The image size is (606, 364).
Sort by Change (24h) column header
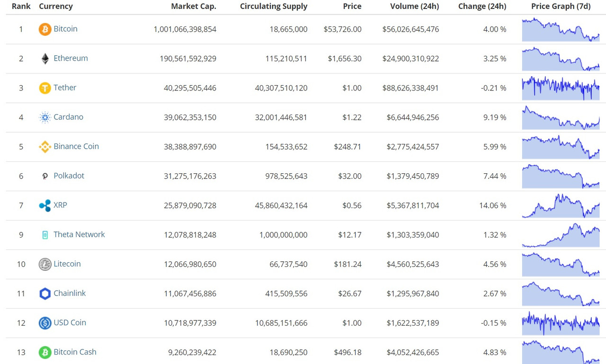482,7
